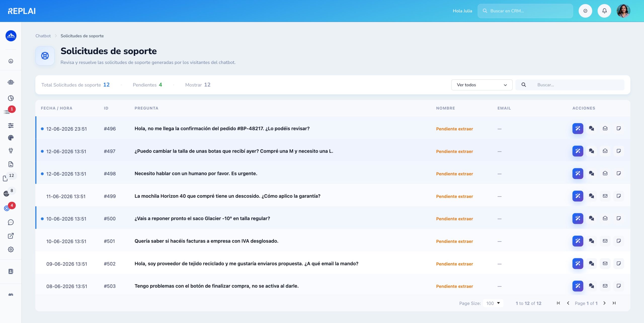
Task: Open the palette appearance icon
Action: [11, 138]
